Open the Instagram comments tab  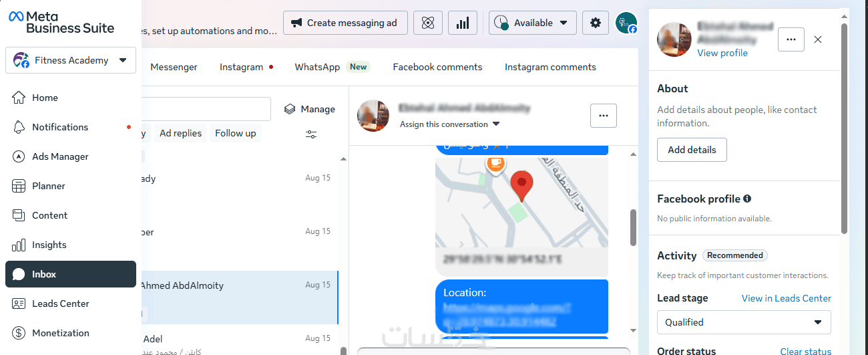coord(550,67)
